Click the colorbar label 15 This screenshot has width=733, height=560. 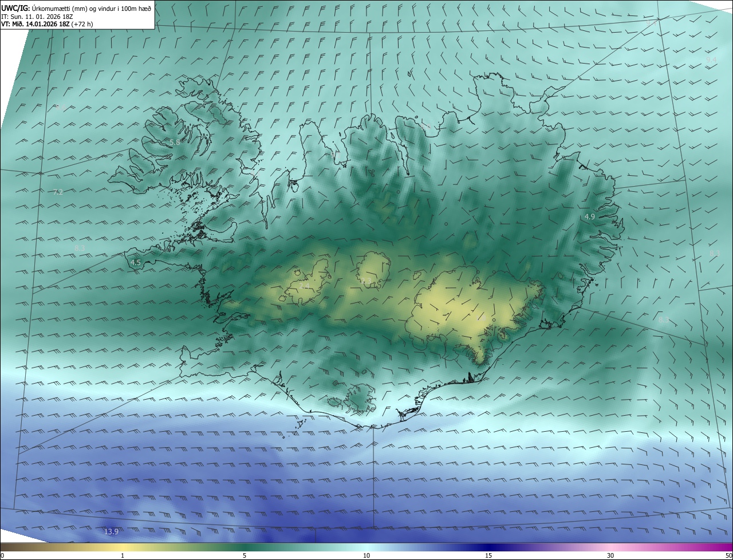point(488,555)
